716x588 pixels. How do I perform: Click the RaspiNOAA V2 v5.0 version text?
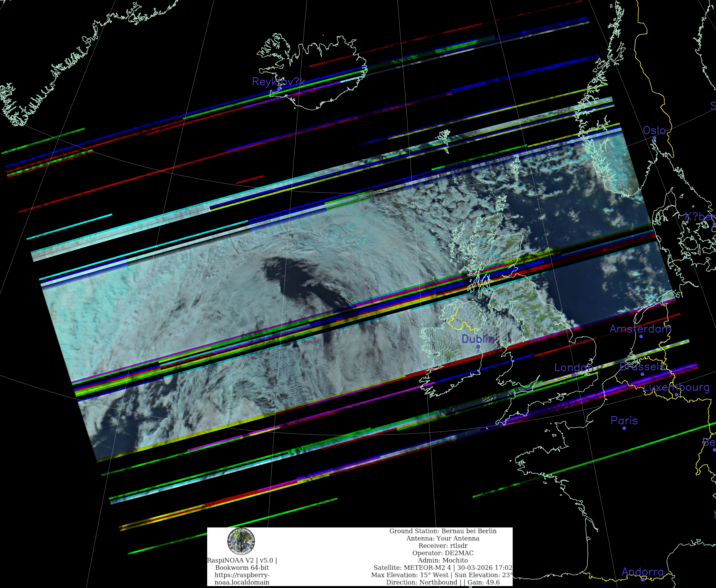pyautogui.click(x=242, y=561)
